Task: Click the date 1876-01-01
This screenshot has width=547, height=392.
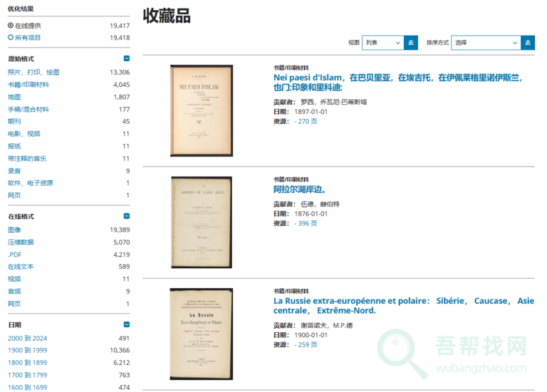Action: 311,213
